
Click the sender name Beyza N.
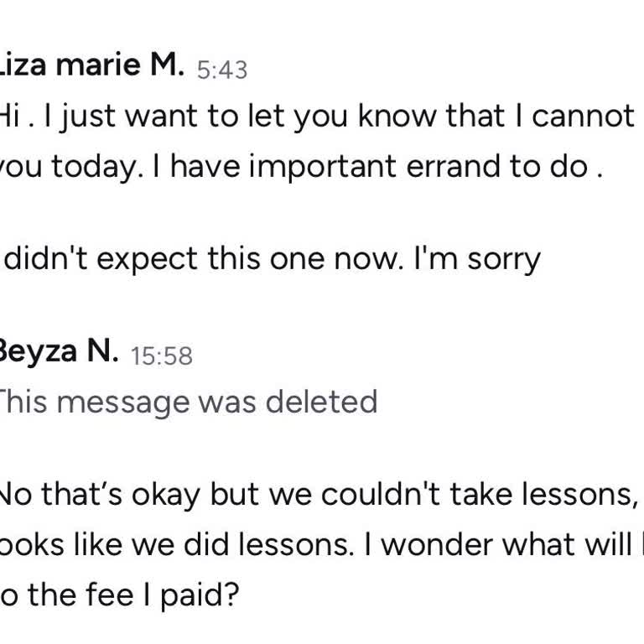(x=57, y=352)
